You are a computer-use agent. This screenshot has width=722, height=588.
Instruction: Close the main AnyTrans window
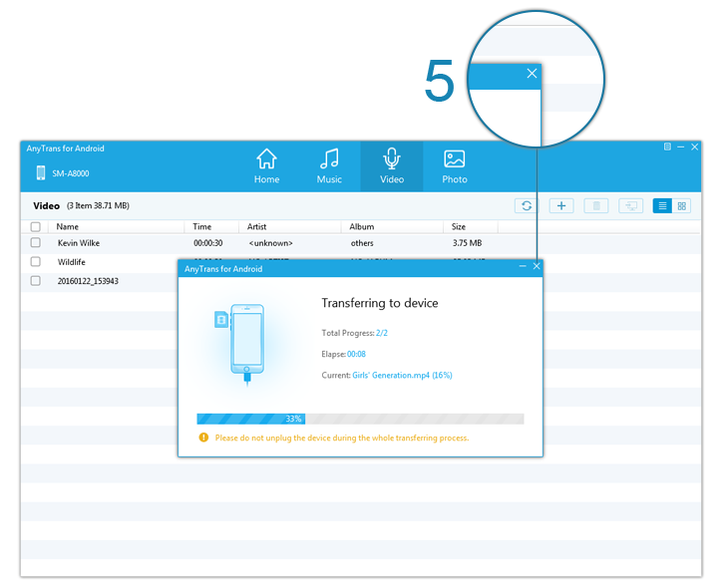click(694, 147)
